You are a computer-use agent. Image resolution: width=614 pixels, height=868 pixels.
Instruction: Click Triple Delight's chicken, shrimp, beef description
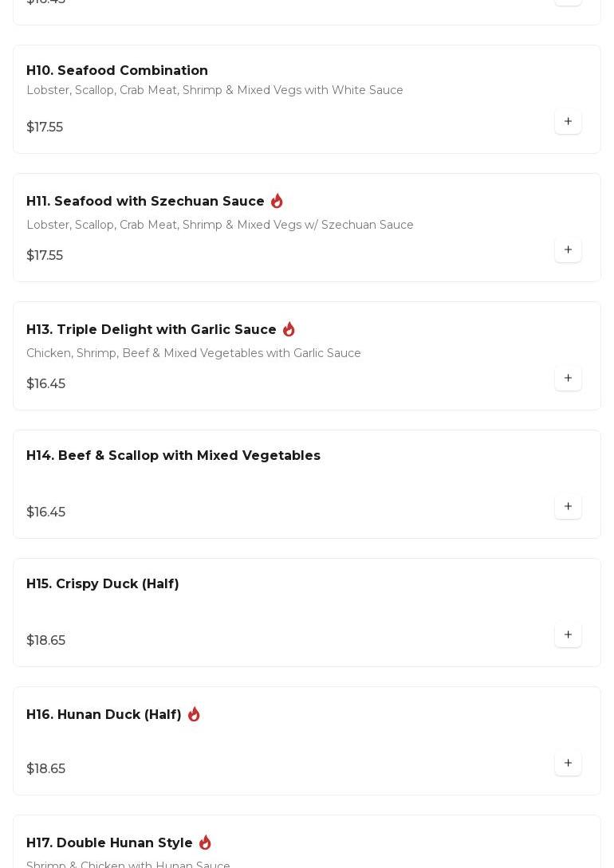(x=194, y=354)
